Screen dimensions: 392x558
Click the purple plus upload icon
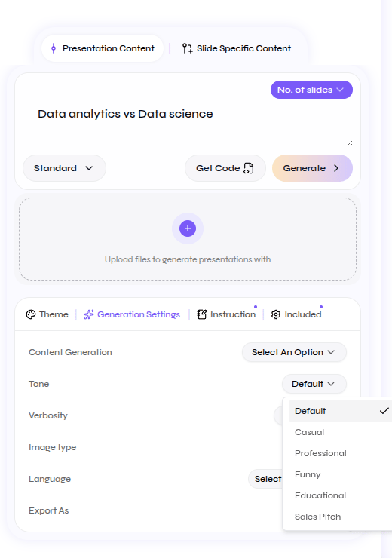click(x=188, y=228)
